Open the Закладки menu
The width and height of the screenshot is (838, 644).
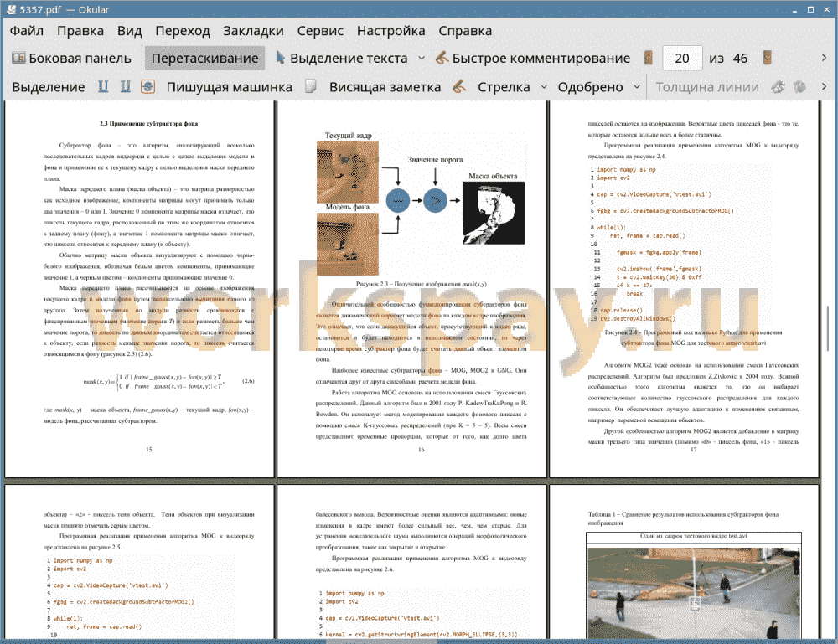[253, 31]
